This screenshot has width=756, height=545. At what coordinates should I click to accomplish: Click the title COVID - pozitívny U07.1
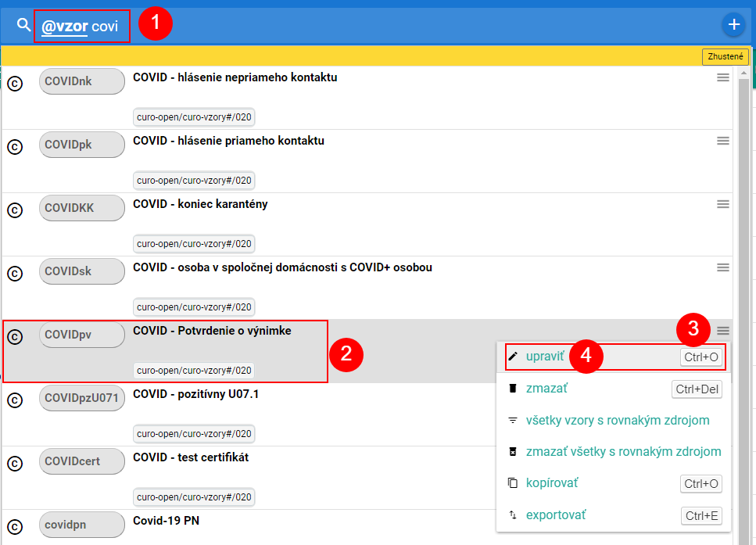coord(195,395)
